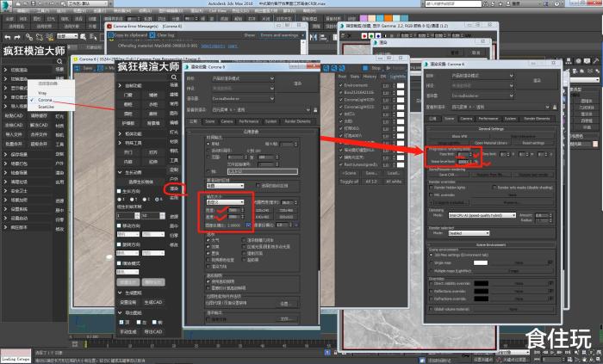Open Utilities hammer icon in command panel
This screenshot has height=364, width=603.
[596, 60]
